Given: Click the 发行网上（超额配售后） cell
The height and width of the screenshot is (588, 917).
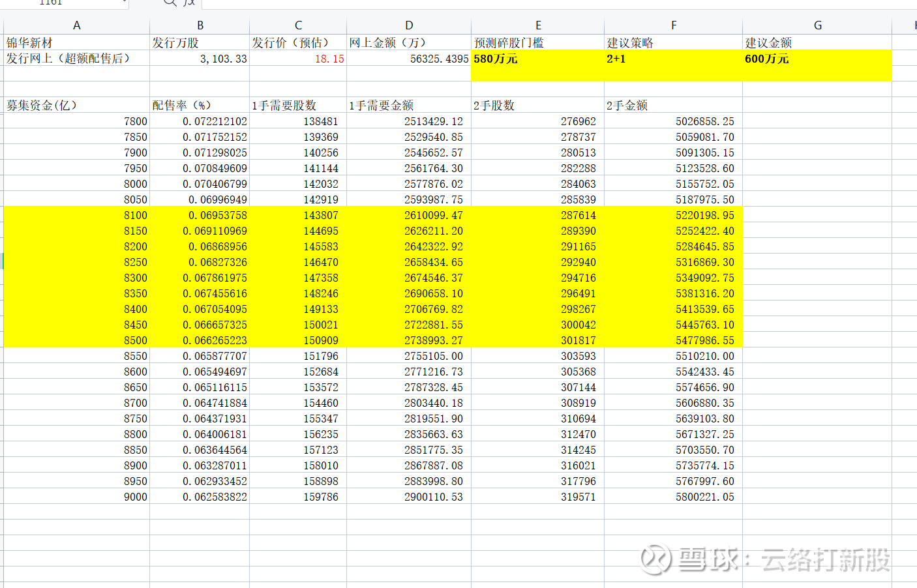Looking at the screenshot, I should [76, 58].
